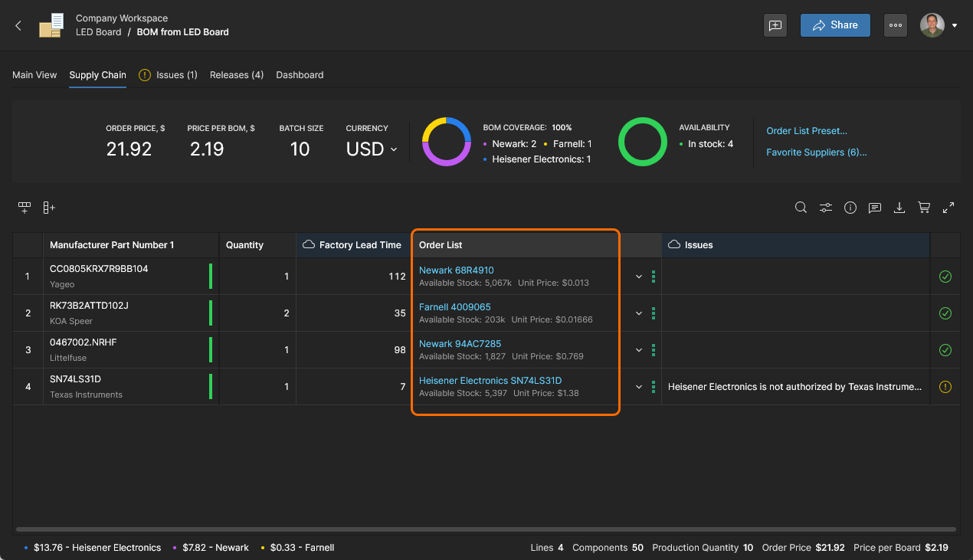Screen dimensions: 973x560
Task: Open green dots menu in CC0805KRX7R9BB104 row
Action: pos(654,277)
